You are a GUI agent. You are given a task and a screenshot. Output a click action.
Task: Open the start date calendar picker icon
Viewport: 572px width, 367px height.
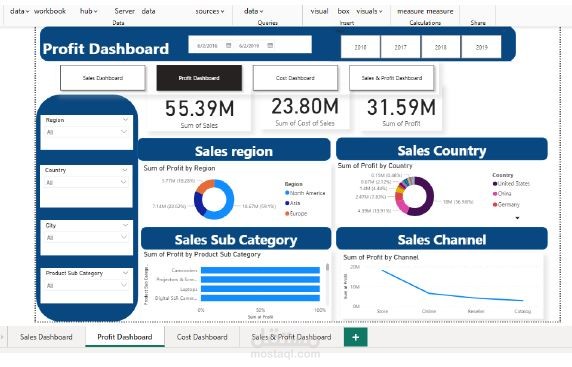(228, 46)
